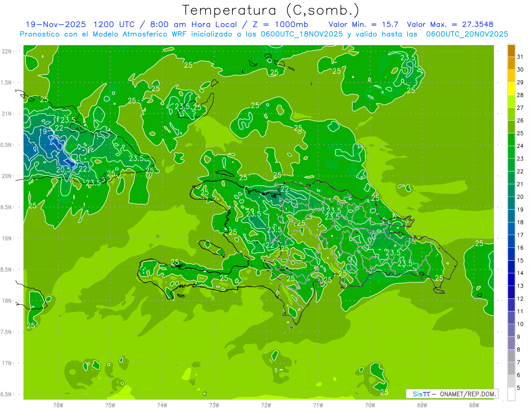Click the legend swatch above 31

tap(511, 51)
